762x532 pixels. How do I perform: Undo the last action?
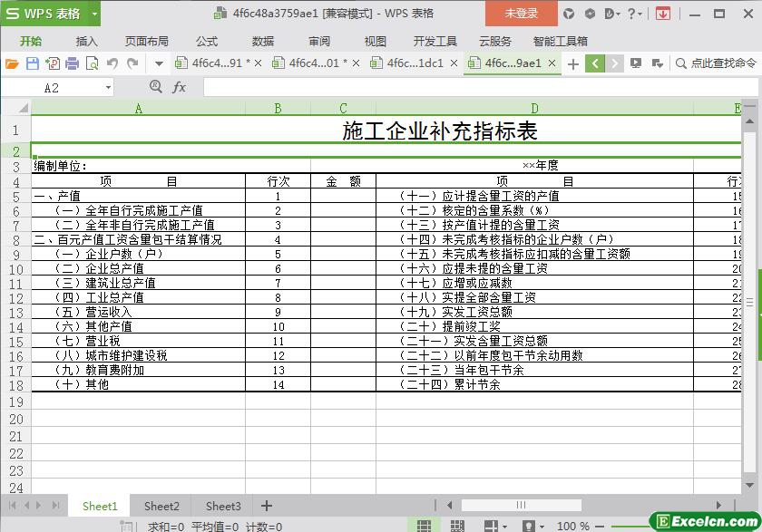coord(112,63)
